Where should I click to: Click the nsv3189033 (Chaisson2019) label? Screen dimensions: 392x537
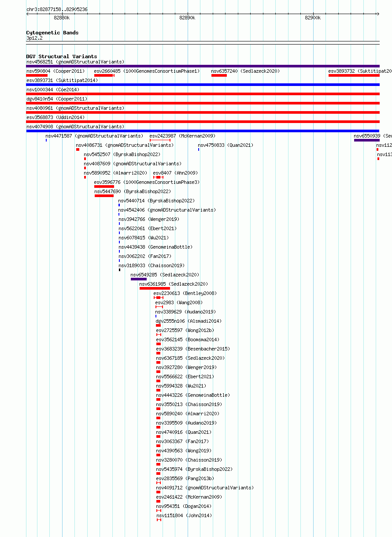tap(152, 265)
